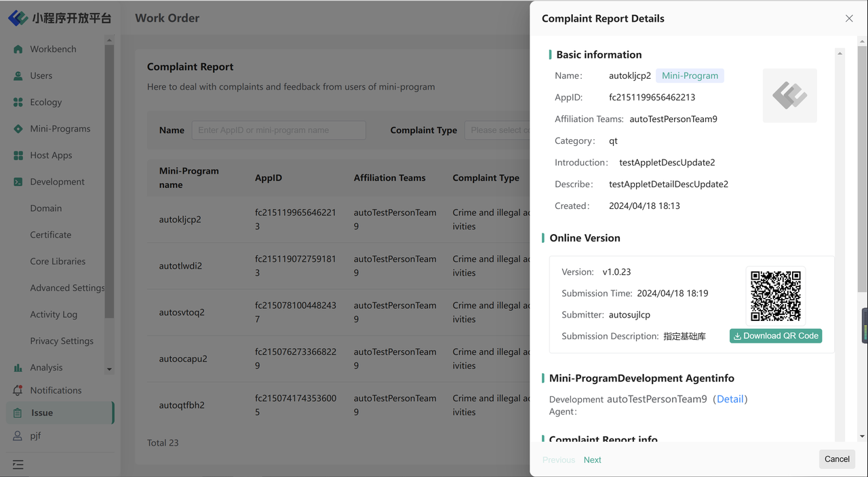Select the autoocapu2 table row name
Screen dimensions: 868x477
tap(183, 359)
